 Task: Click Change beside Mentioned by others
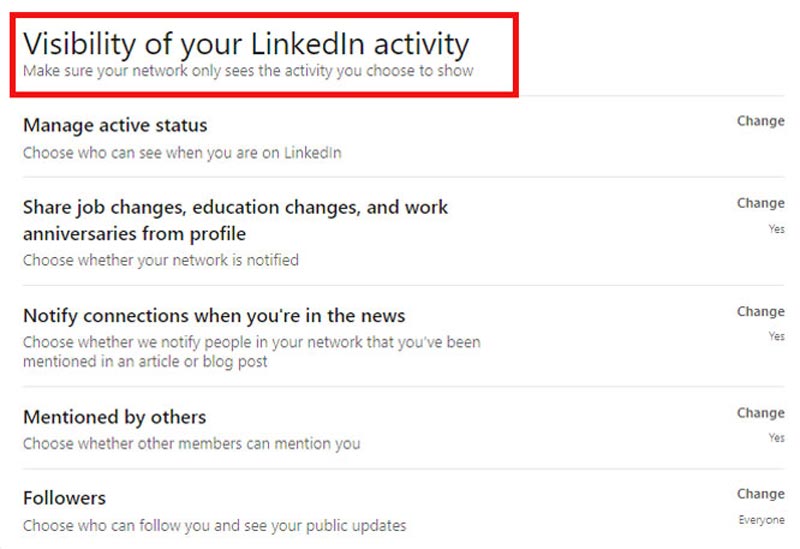[760, 413]
